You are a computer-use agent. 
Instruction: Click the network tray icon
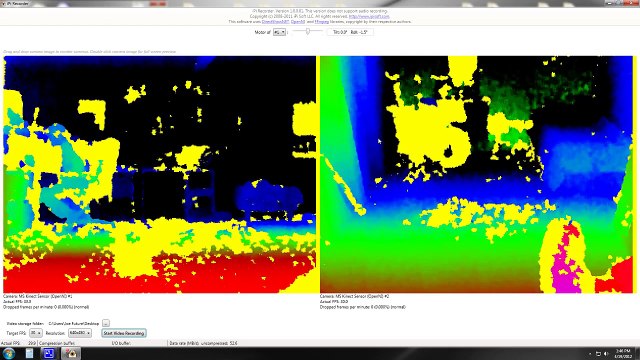click(598, 354)
